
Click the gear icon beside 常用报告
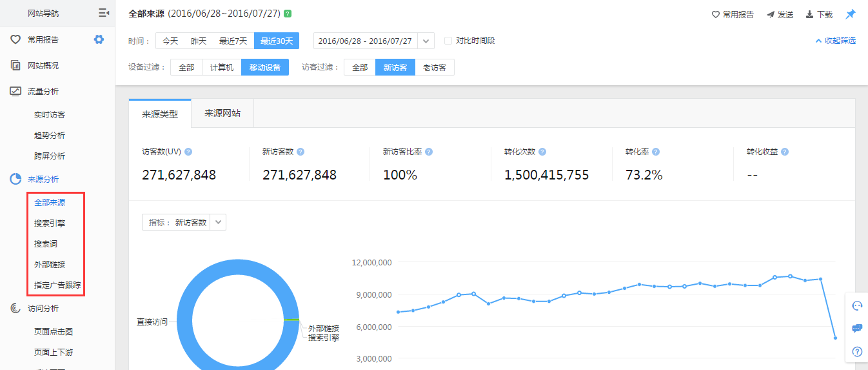(x=99, y=39)
